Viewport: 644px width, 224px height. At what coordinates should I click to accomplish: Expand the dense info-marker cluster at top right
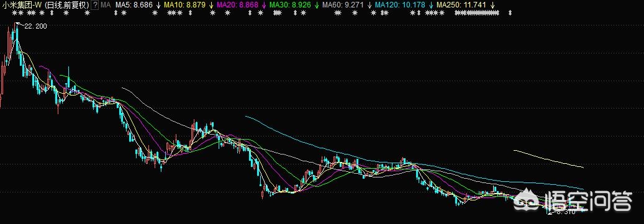point(476,13)
